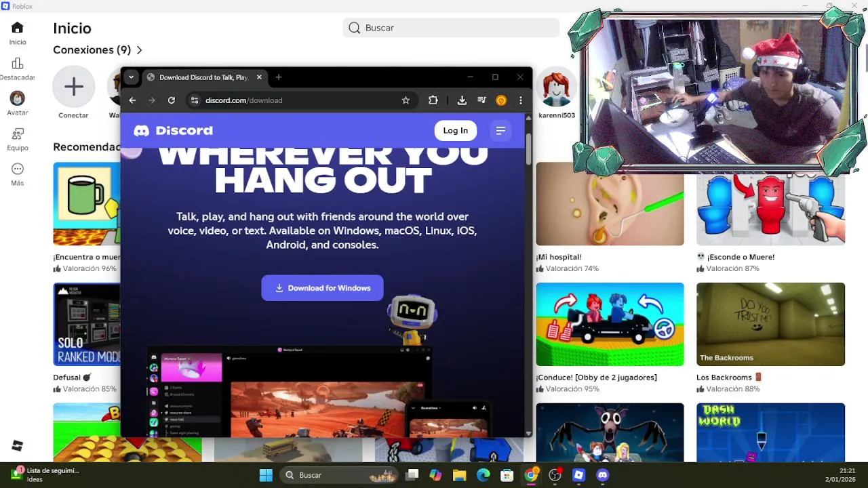Expand Conexiones (9) chevron in Roblox
This screenshot has width=868, height=488.
[x=139, y=50]
